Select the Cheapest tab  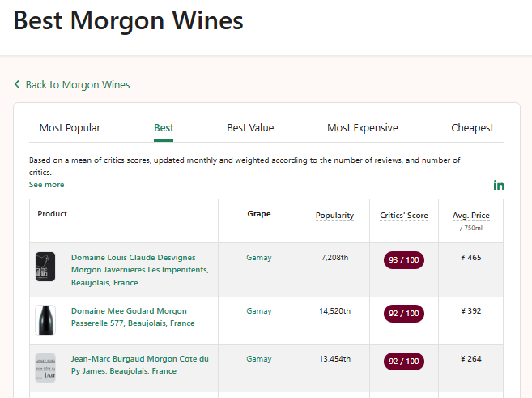pyautogui.click(x=472, y=128)
